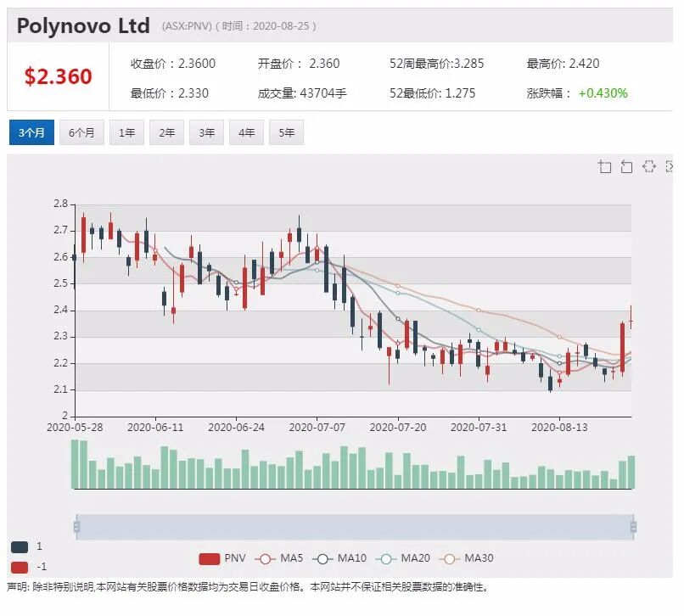Screen dimensions: 684x616
Task: Click the 52最低价: 1.275 value
Action: (432, 93)
